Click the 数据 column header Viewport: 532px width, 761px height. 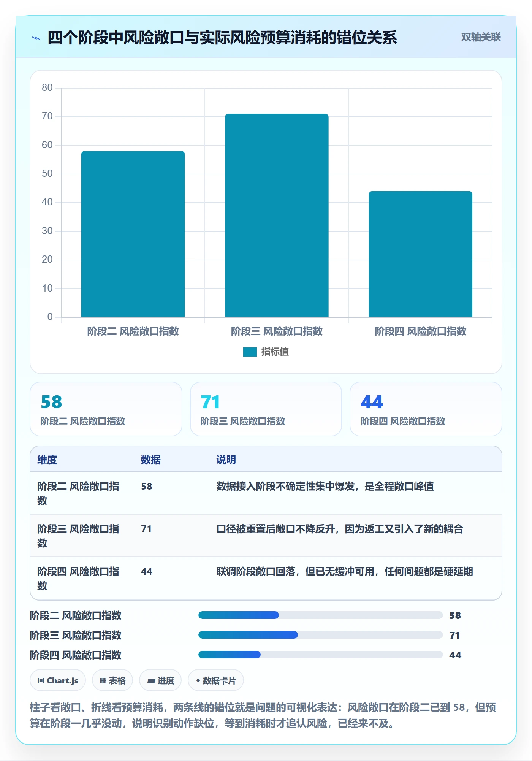click(151, 460)
